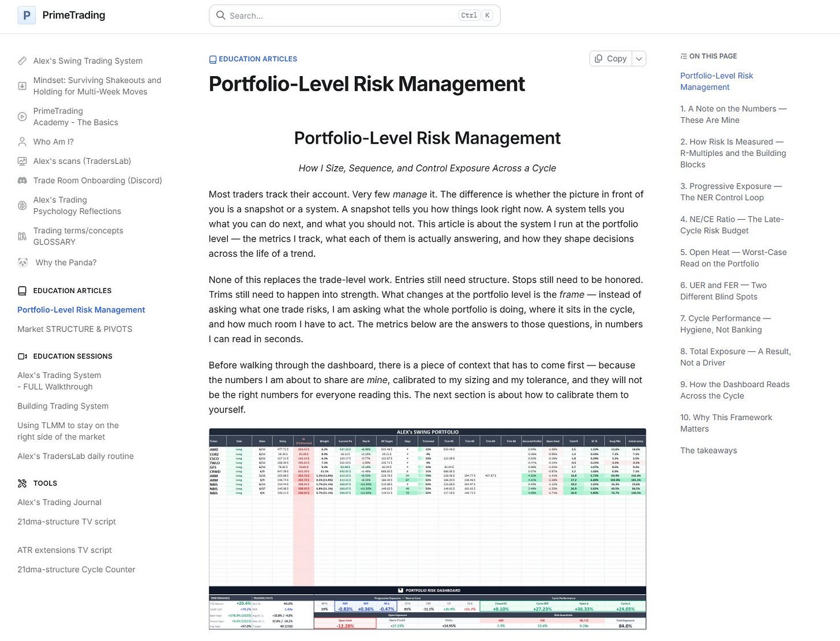Open the Who Am I? page
Image resolution: width=840 pixels, height=641 pixels.
(x=54, y=141)
